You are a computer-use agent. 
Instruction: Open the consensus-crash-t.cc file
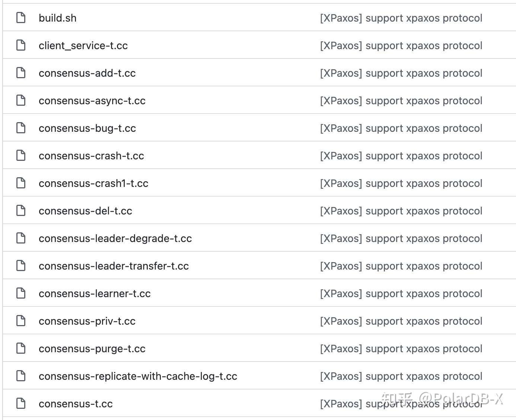(91, 156)
